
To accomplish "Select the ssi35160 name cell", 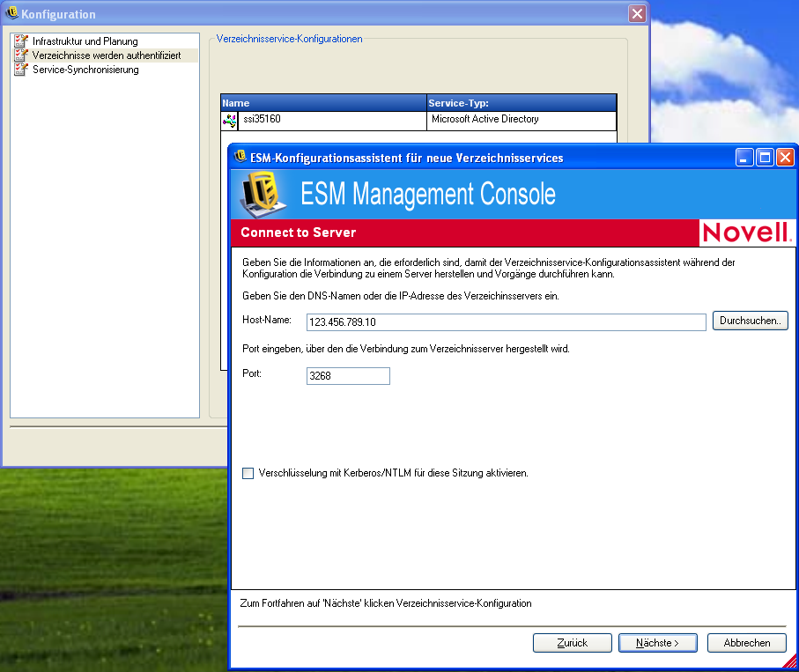I will (332, 121).
